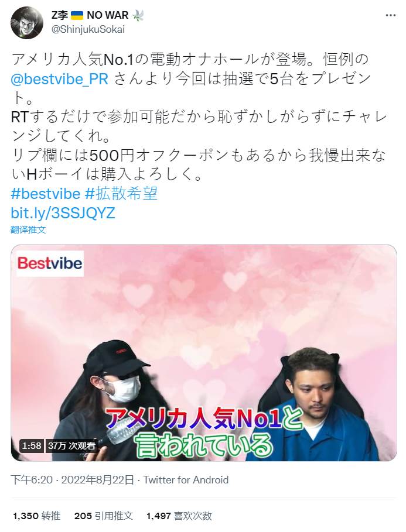Open the bit.ly/3SSJQYZ link
This screenshot has height=532, width=406.
click(63, 213)
